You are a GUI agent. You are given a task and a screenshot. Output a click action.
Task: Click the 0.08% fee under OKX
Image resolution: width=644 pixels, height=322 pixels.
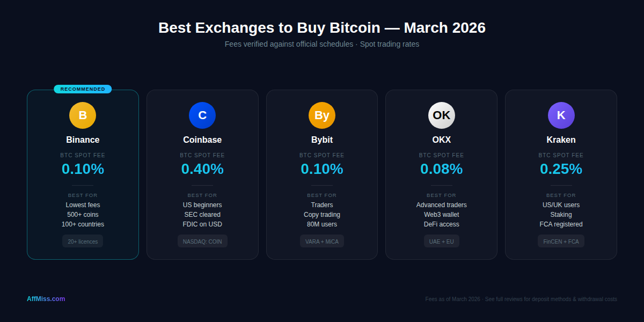[441, 169]
